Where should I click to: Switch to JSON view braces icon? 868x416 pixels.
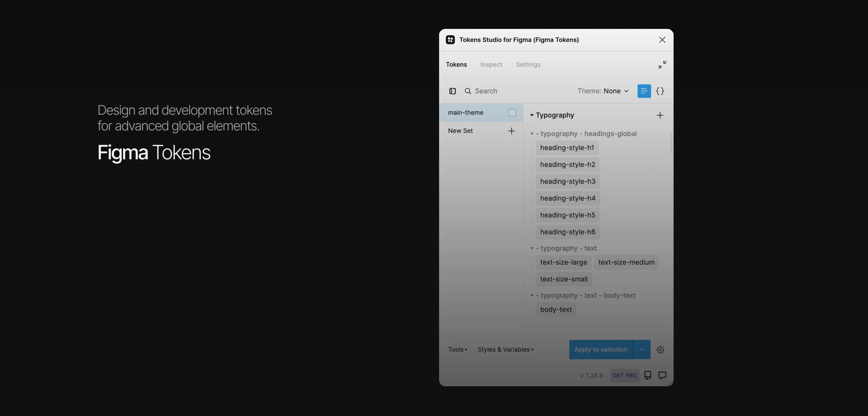[x=660, y=91]
